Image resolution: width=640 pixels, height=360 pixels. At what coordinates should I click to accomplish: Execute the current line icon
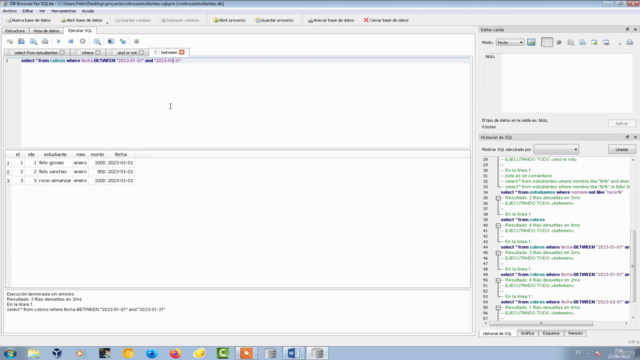click(71, 41)
